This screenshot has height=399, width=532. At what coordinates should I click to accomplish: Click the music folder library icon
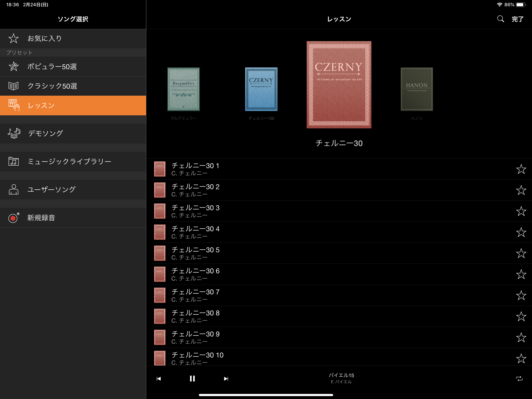[x=13, y=161]
